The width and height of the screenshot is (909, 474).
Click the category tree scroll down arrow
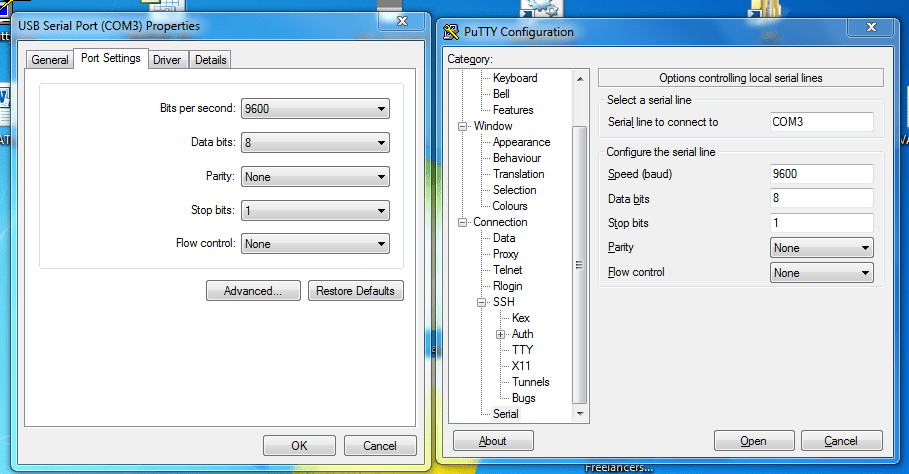pyautogui.click(x=580, y=414)
